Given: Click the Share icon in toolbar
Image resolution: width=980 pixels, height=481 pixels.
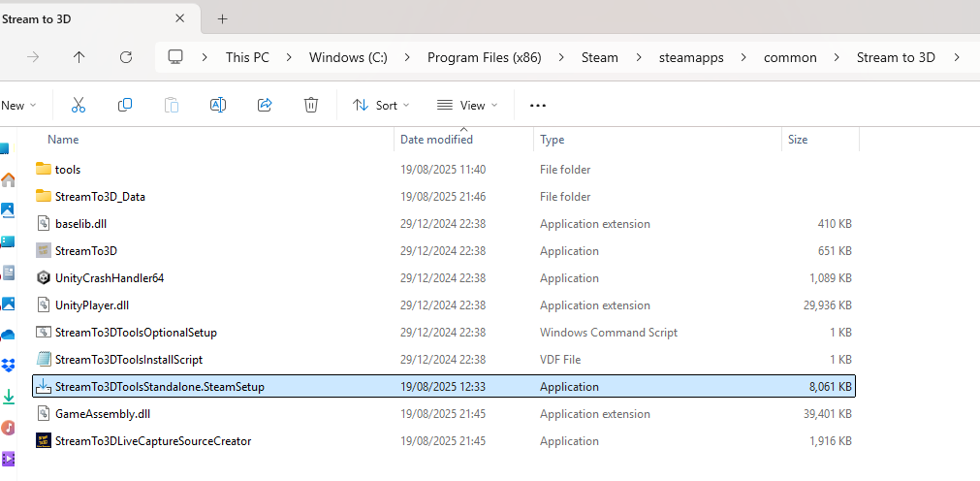Looking at the screenshot, I should point(265,105).
